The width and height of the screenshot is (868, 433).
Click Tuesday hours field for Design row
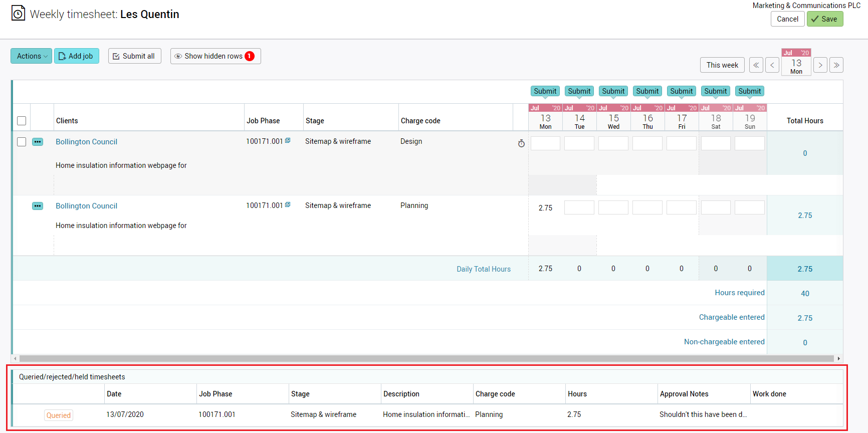coord(579,143)
